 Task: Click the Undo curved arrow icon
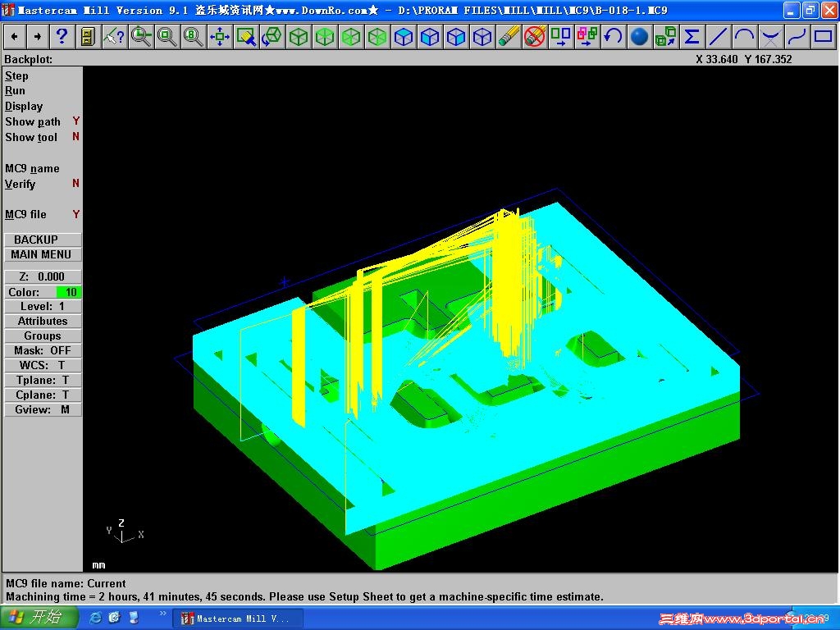click(614, 37)
